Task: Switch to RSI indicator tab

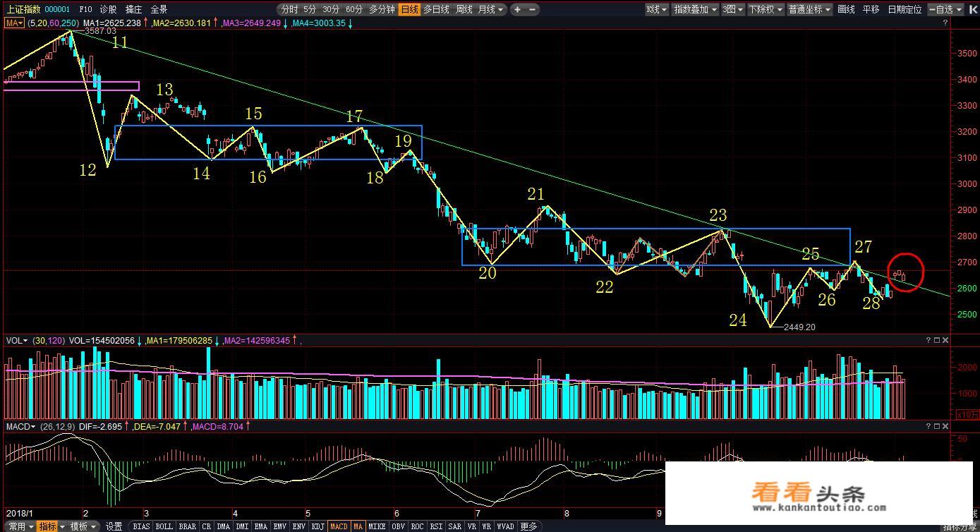Action: point(436,526)
